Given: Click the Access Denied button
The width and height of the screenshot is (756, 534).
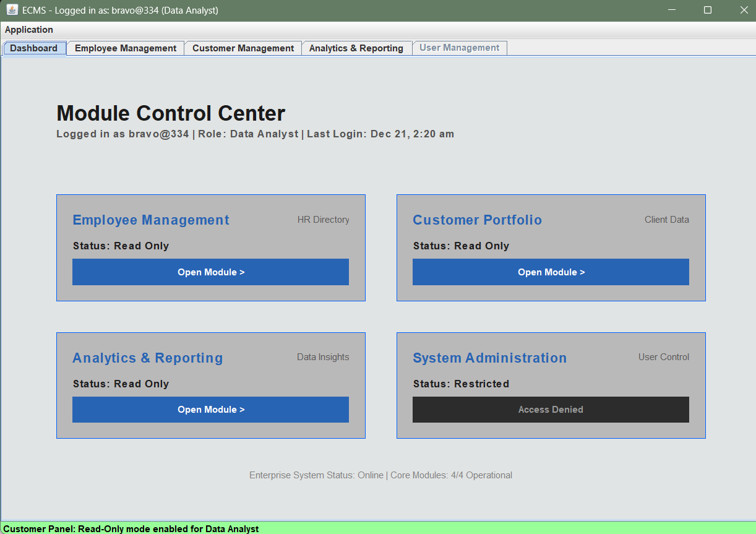Looking at the screenshot, I should 551,410.
